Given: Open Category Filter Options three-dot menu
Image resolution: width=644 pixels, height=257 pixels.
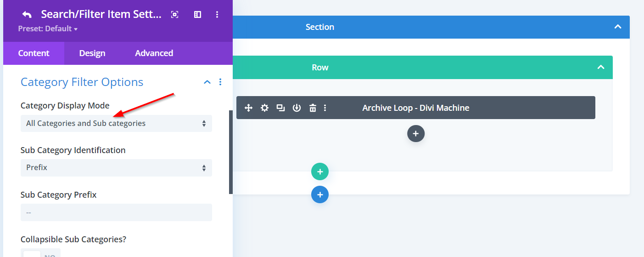Looking at the screenshot, I should (x=220, y=82).
